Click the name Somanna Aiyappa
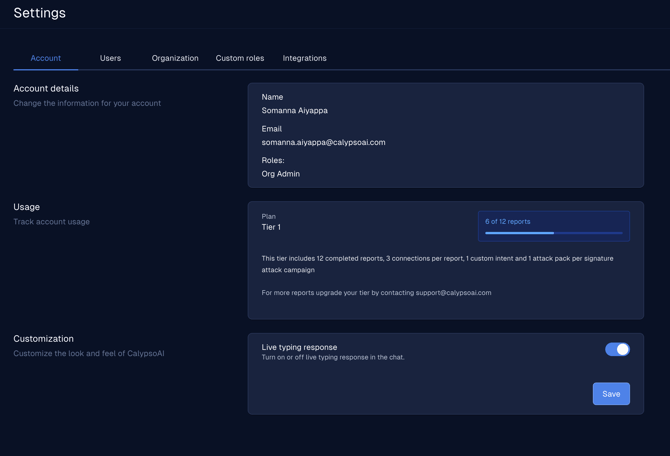 click(x=294, y=111)
